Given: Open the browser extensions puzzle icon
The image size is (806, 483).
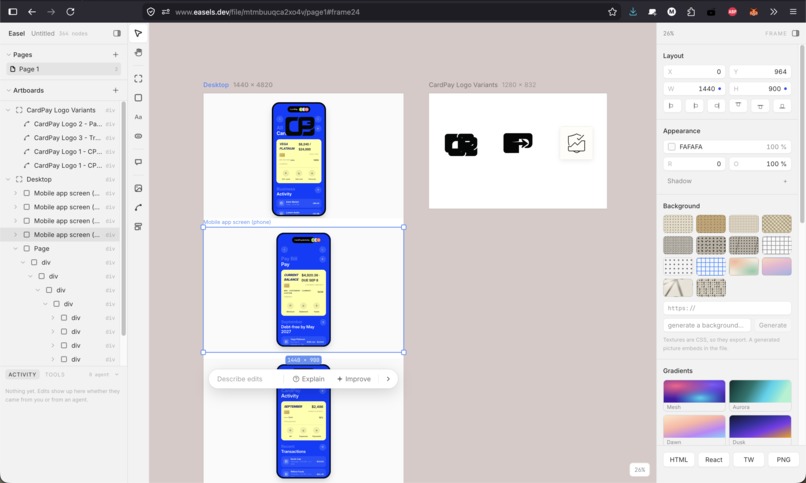Looking at the screenshot, I should click(x=691, y=12).
